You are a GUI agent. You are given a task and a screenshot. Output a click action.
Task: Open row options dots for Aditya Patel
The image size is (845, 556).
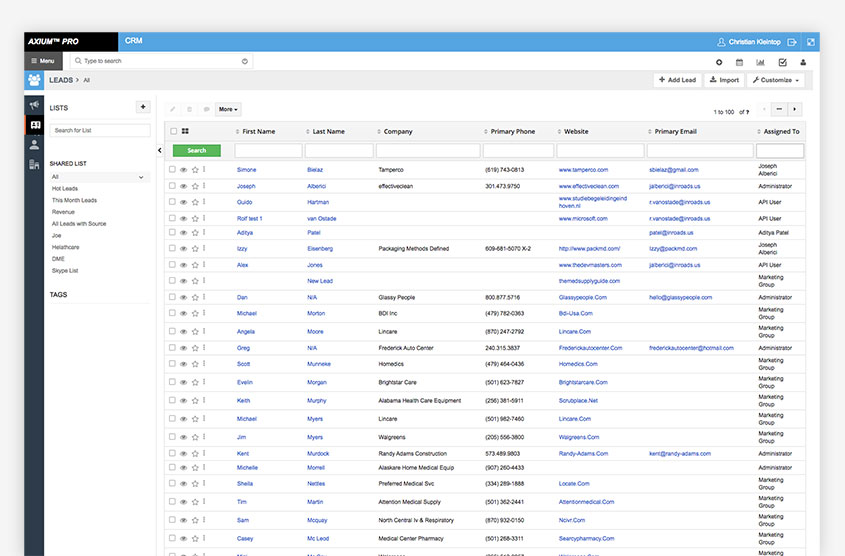(x=204, y=232)
